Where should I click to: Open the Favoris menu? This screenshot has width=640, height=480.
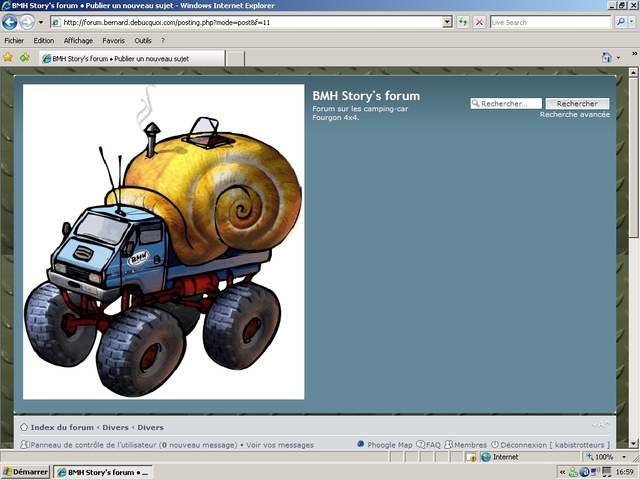(113, 41)
